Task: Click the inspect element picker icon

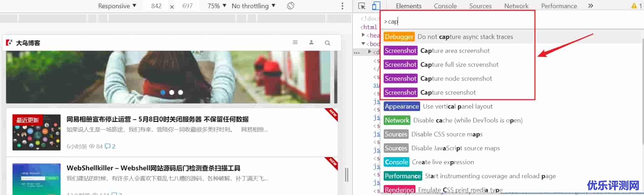Action: 362,6
